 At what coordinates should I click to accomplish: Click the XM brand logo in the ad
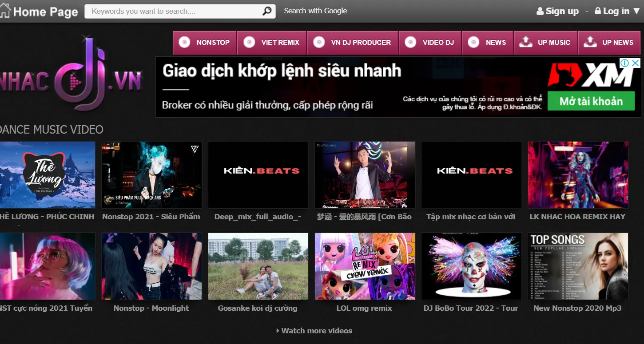(x=591, y=75)
